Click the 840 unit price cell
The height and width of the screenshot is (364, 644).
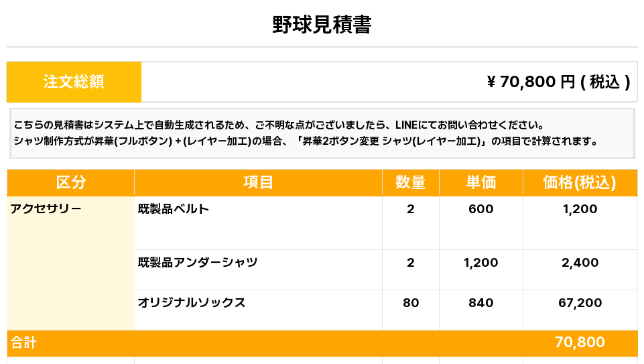point(481,303)
